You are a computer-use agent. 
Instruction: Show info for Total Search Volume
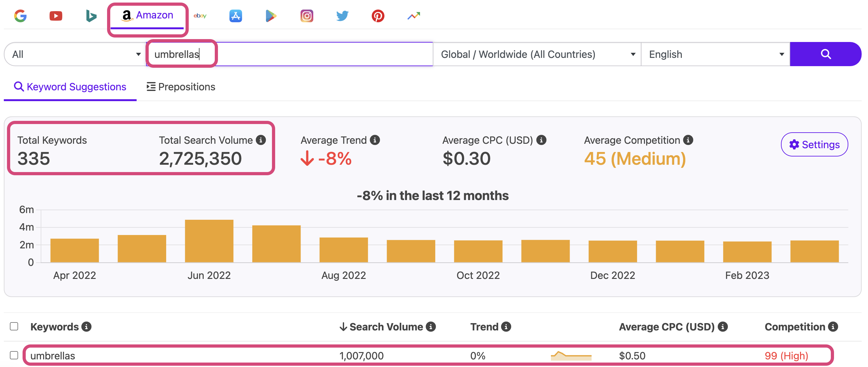pos(261,140)
